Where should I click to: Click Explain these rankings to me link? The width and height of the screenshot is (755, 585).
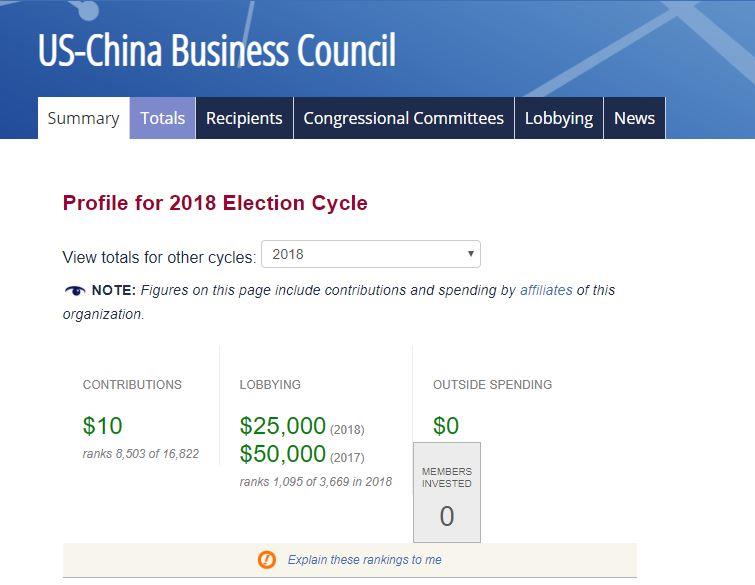pyautogui.click(x=364, y=559)
